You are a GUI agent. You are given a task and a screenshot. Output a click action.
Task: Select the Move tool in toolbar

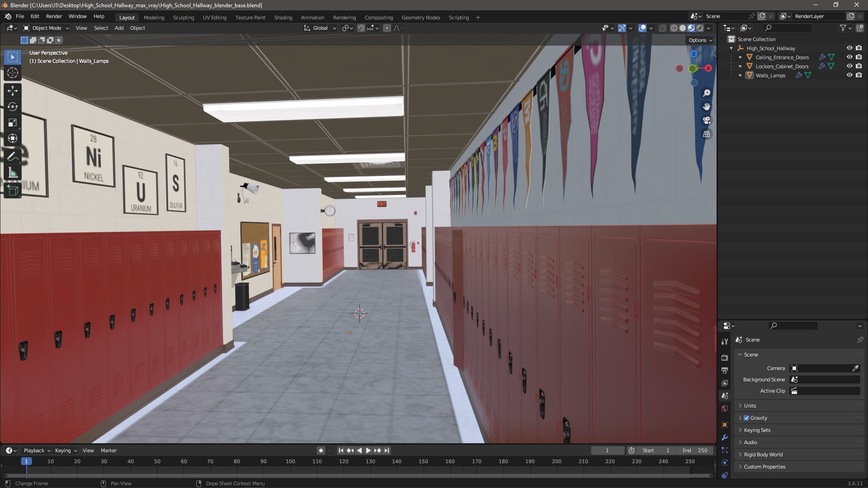click(x=13, y=90)
